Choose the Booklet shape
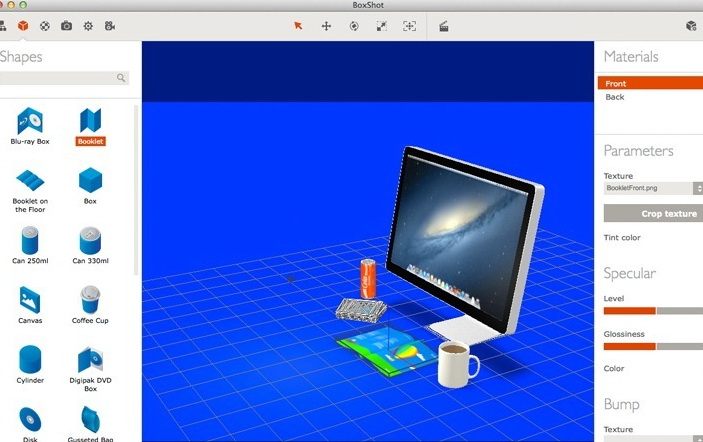The height and width of the screenshot is (442, 703). (91, 127)
